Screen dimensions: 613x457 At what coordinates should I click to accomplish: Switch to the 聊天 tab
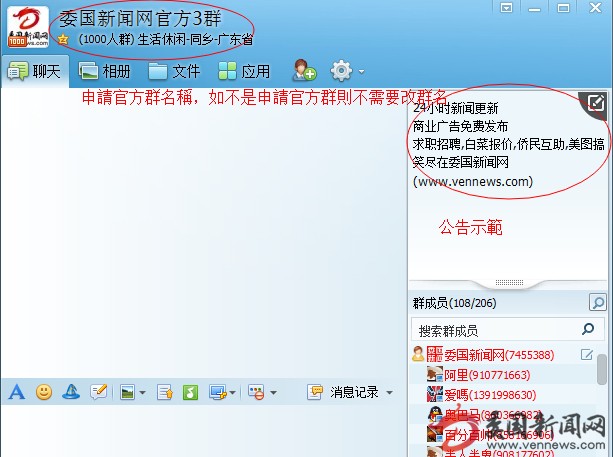tap(35, 72)
